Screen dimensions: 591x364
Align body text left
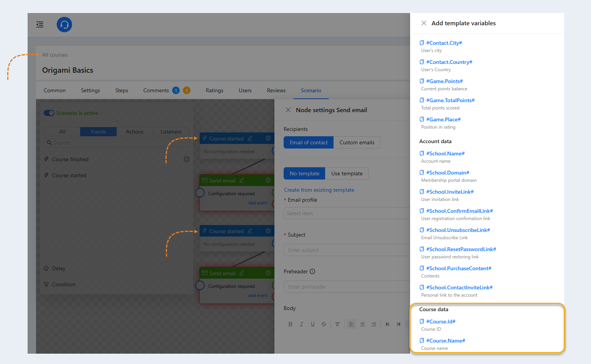tap(351, 324)
